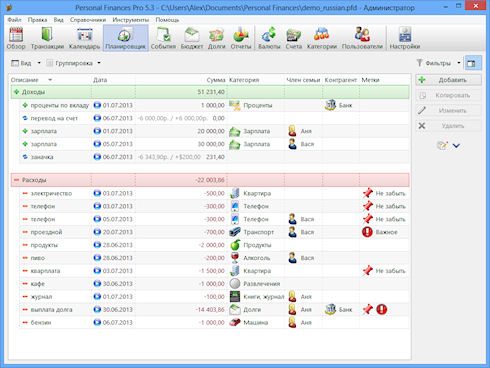Open the Валюты currencies icon
The width and height of the screenshot is (490, 368).
269,38
